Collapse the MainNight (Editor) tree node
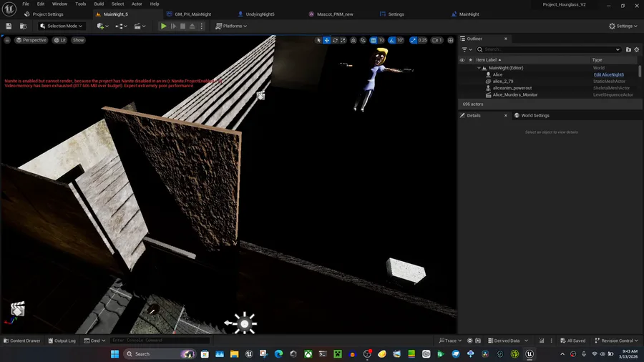This screenshot has height=362, width=644. click(x=479, y=68)
